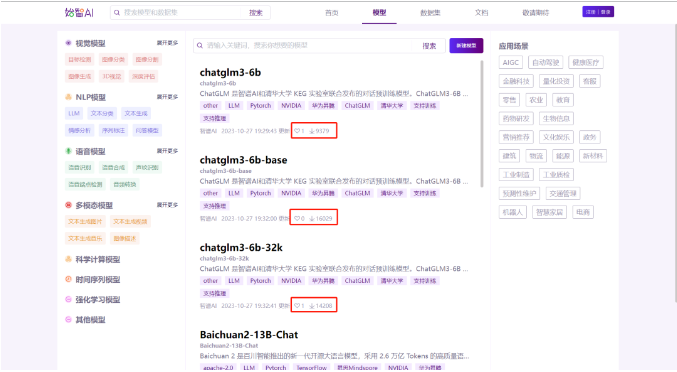Viewport: 677px width, 372px height.
Task: Select the 自动驾驶 application scenario
Action: point(545,62)
